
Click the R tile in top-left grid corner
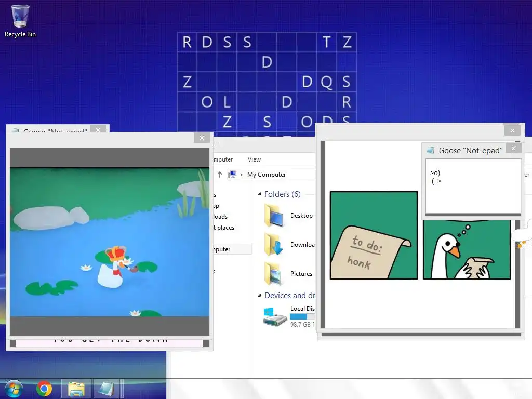187,42
